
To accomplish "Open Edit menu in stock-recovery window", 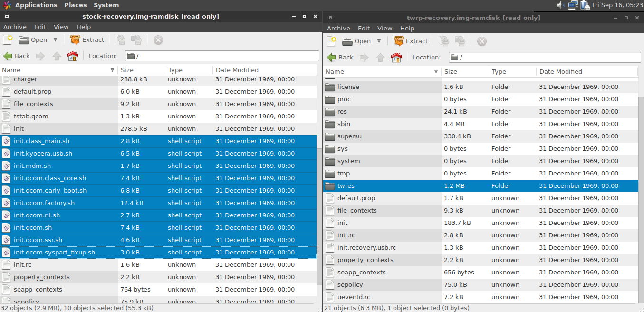I will click(x=40, y=27).
